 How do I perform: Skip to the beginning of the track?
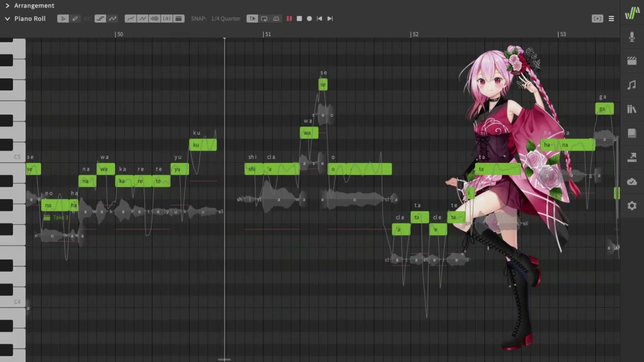coord(319,19)
